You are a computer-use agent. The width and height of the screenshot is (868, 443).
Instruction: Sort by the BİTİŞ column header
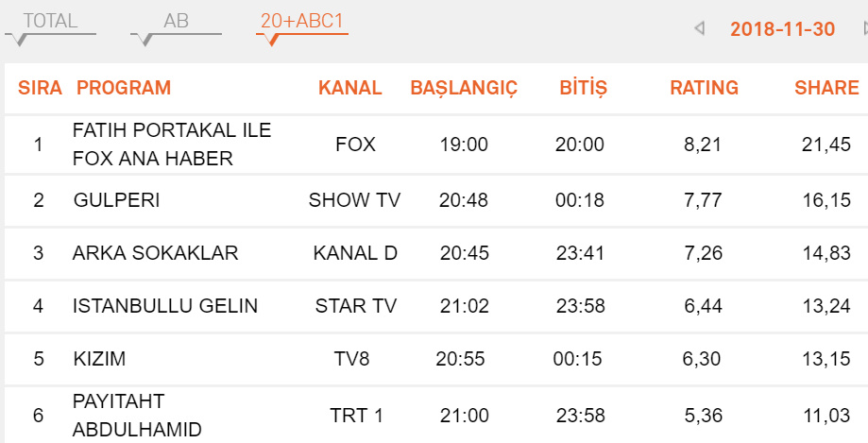coord(583,88)
